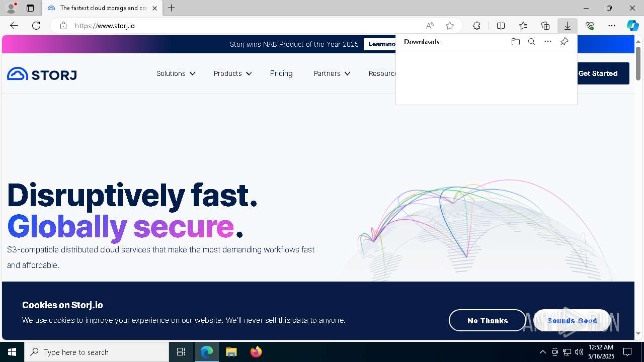This screenshot has height=362, width=644.
Task: Open File Explorer from taskbar
Action: [231, 352]
